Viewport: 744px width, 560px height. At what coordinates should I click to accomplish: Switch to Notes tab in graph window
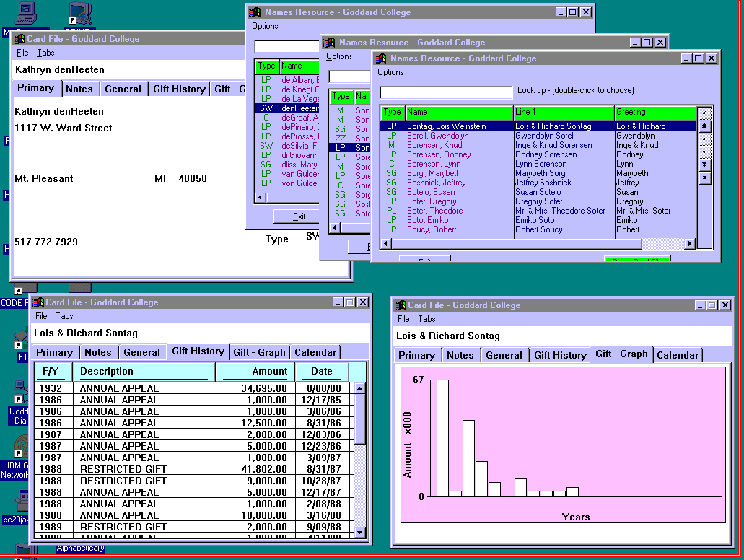coord(460,356)
